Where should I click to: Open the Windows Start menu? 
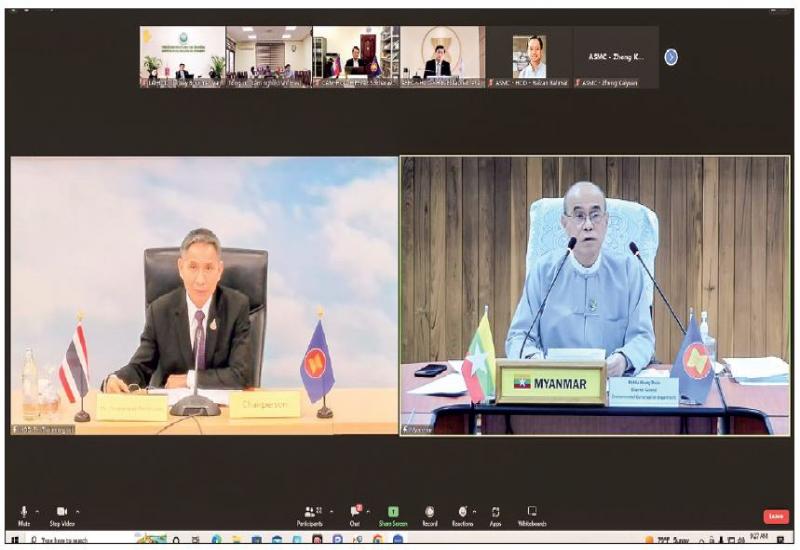click(14, 540)
